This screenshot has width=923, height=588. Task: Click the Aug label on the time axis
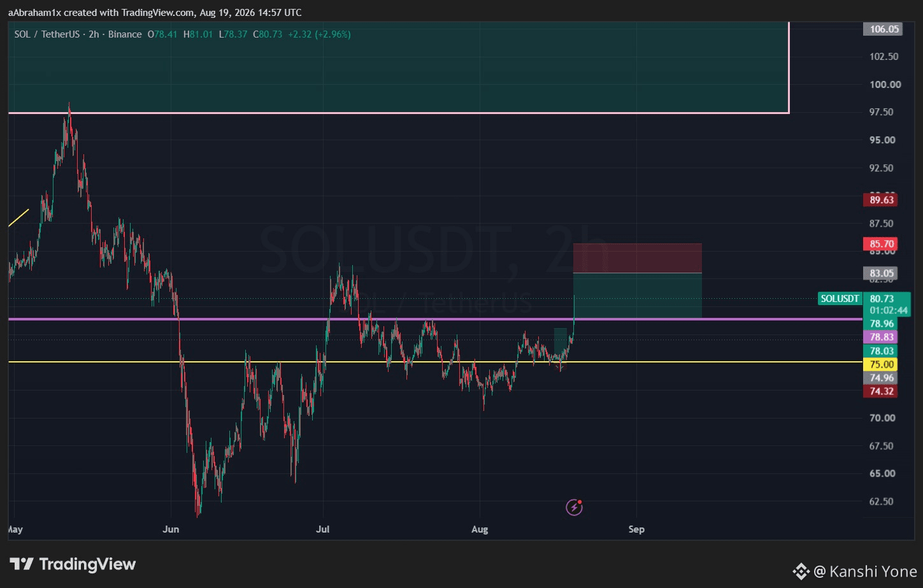click(x=480, y=529)
